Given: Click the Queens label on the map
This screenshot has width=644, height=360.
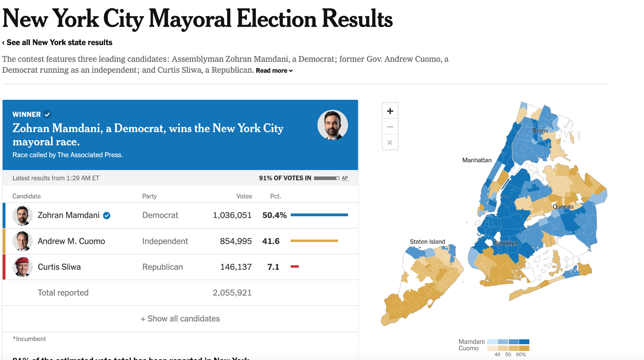Looking at the screenshot, I should (563, 207).
